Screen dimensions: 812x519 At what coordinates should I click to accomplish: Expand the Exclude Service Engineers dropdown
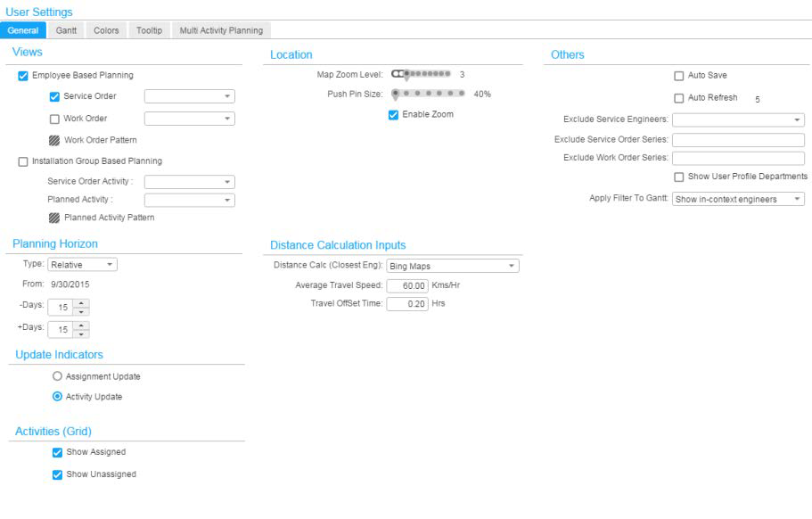799,119
